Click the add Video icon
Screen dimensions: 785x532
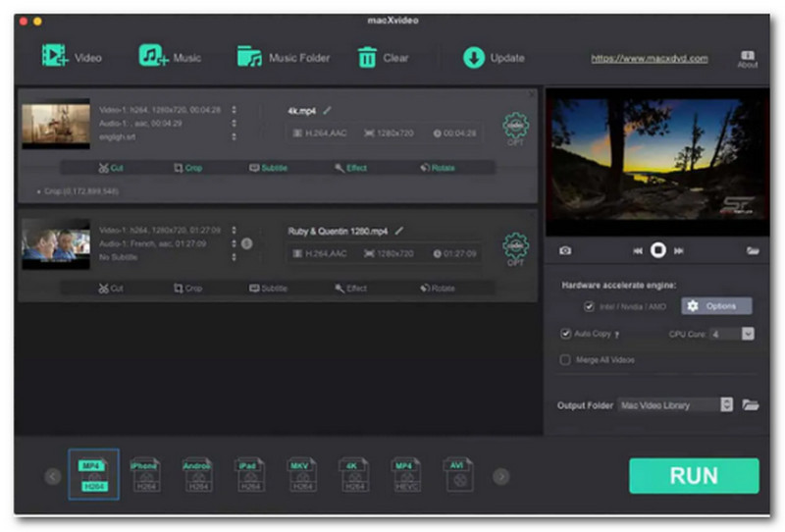point(54,57)
